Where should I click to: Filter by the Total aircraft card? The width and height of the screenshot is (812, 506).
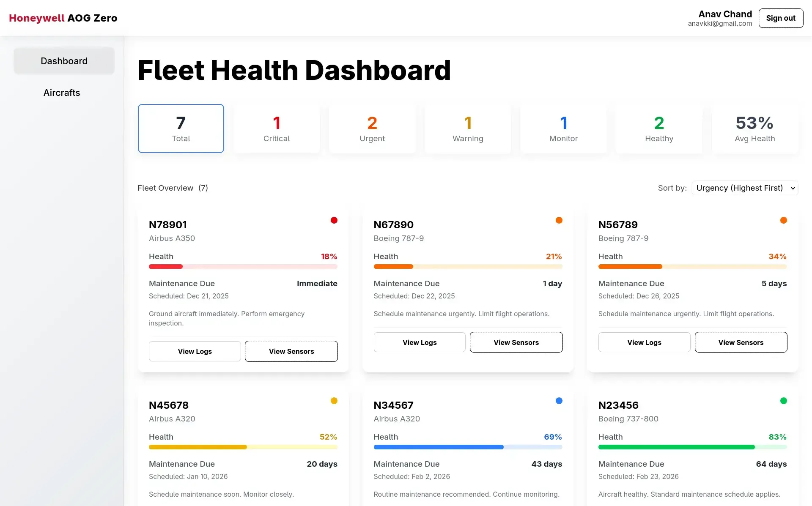click(181, 129)
